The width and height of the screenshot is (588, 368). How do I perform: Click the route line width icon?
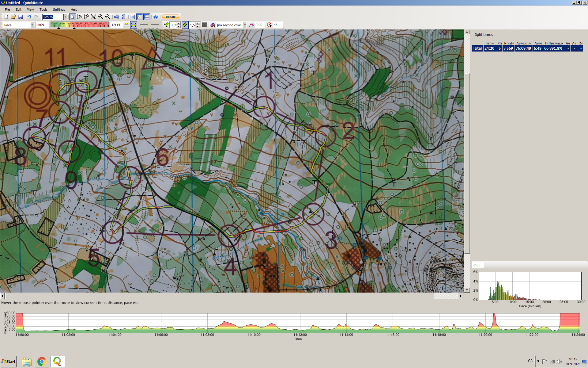[x=166, y=25]
